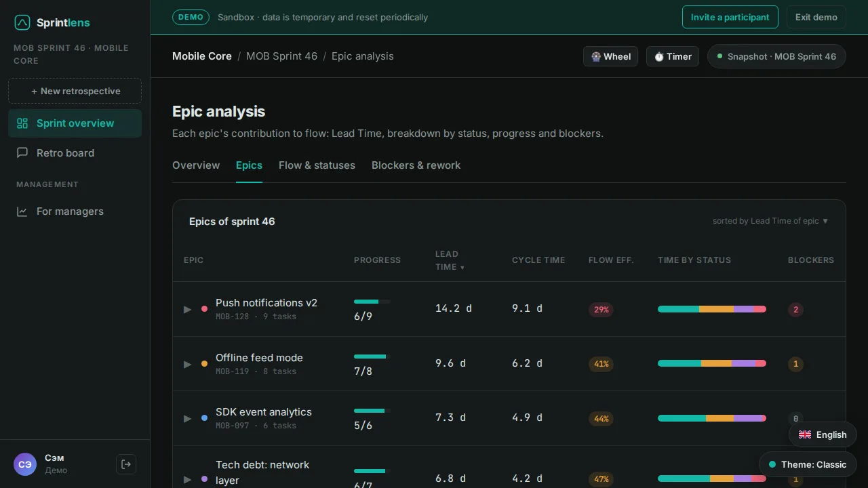
Task: Expand Offline feed mode epic row
Action: (188, 365)
